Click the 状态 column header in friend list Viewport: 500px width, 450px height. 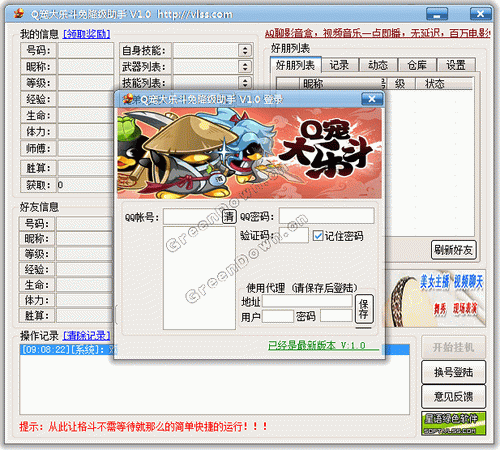[444, 83]
